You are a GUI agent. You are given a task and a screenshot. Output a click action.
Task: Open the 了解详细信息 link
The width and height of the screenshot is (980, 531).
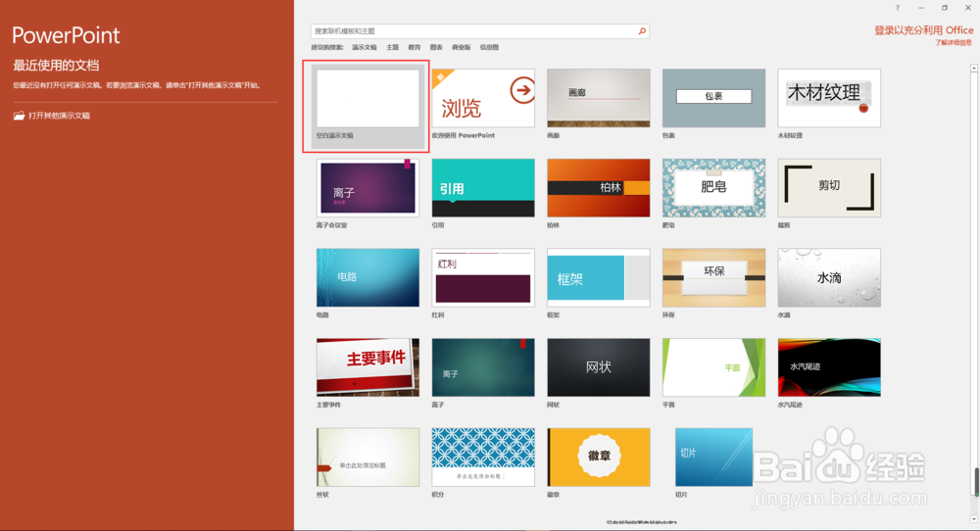pyautogui.click(x=954, y=42)
